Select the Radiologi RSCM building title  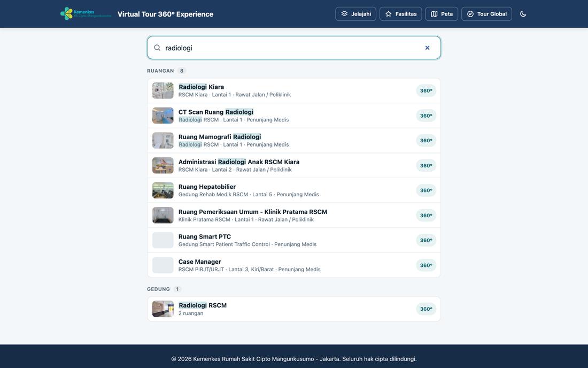click(203, 305)
